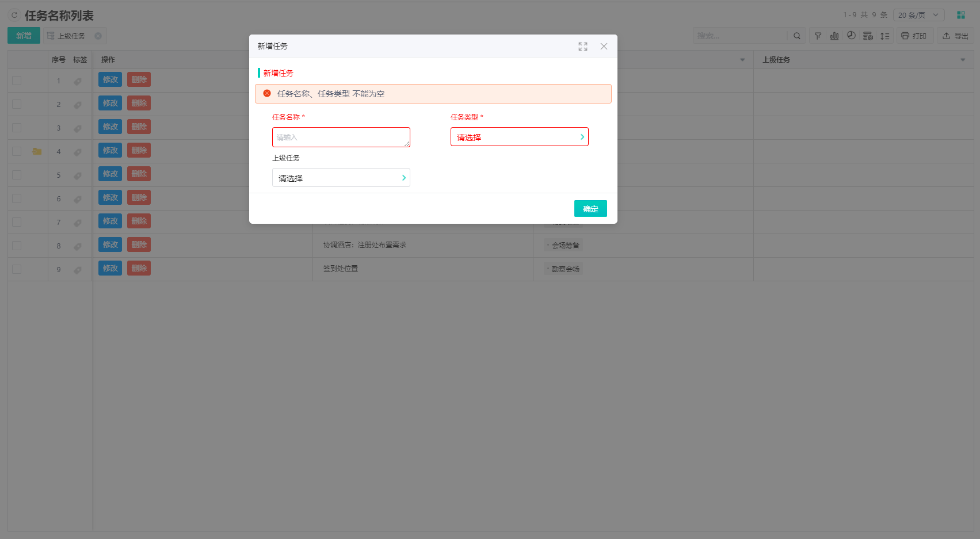Click the row height spacing icon

(885, 36)
